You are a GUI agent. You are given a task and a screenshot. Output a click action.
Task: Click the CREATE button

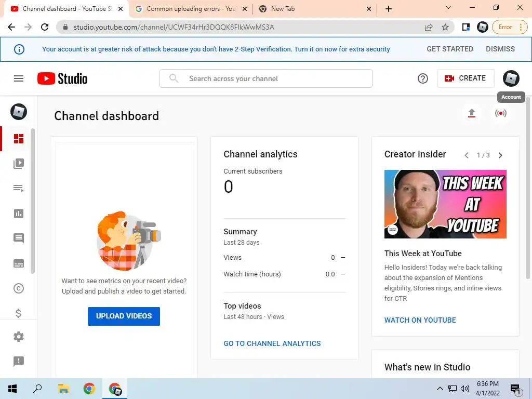(x=466, y=78)
